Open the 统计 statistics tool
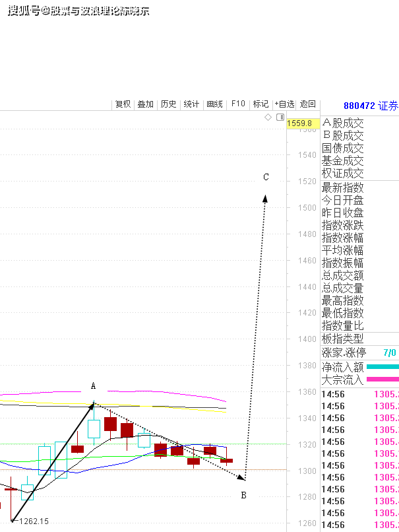The height and width of the screenshot is (532, 399). click(191, 104)
